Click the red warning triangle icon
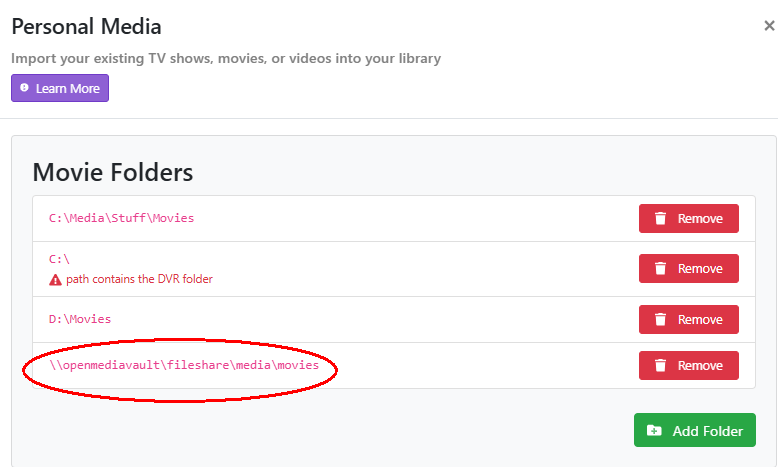The width and height of the screenshot is (778, 467). (x=56, y=279)
